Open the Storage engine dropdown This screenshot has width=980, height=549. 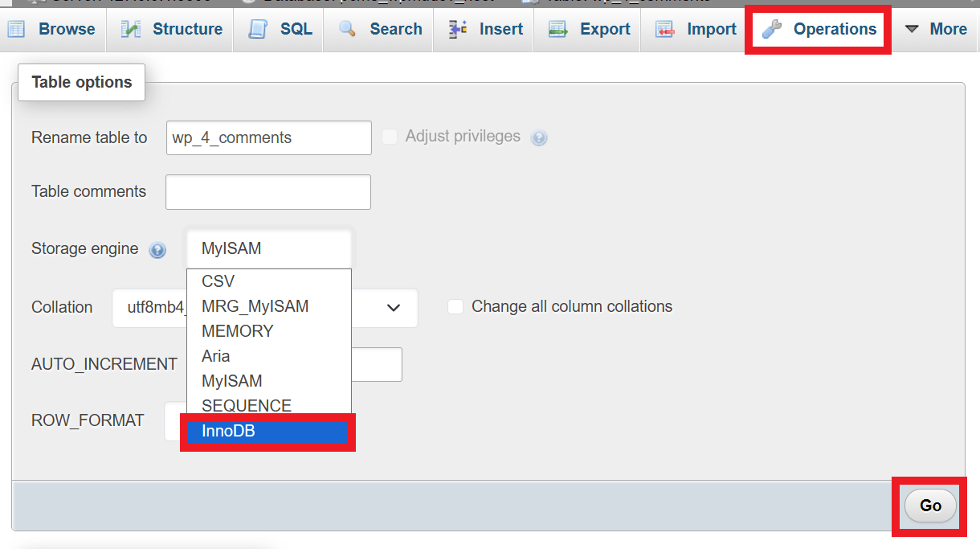pos(268,248)
